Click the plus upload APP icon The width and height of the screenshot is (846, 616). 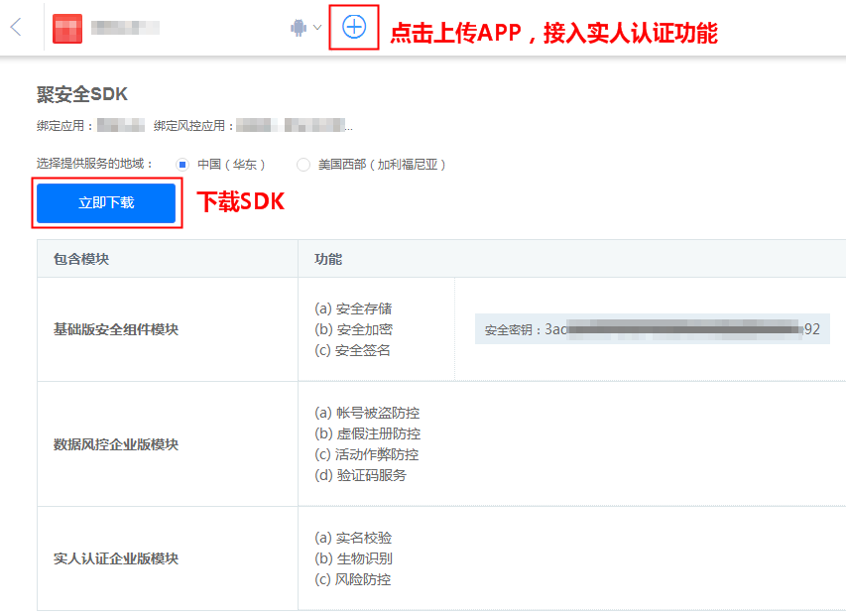coord(354,27)
